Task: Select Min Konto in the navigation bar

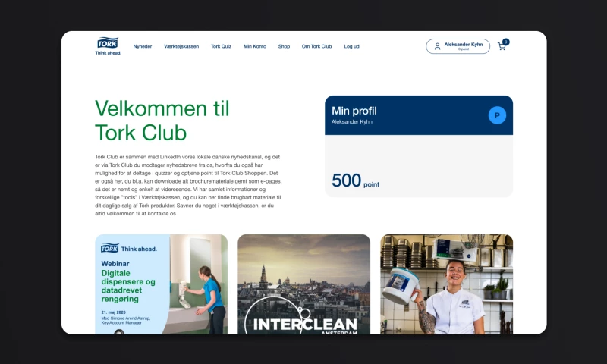Action: tap(255, 46)
